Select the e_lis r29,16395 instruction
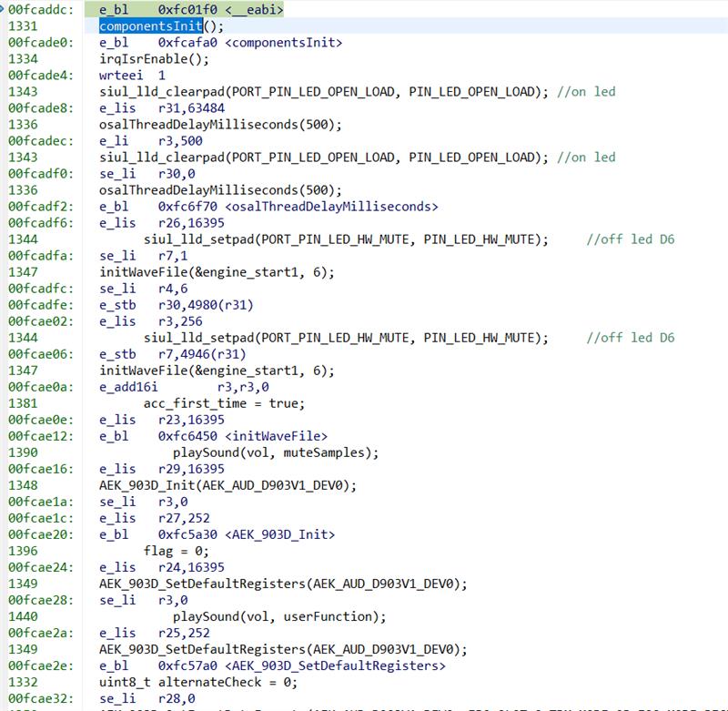 click(x=162, y=469)
